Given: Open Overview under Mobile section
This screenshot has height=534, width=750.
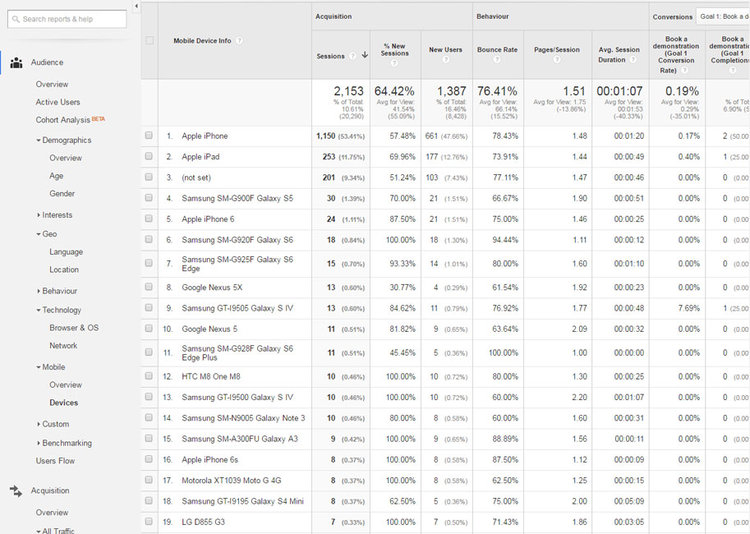Looking at the screenshot, I should pos(66,385).
